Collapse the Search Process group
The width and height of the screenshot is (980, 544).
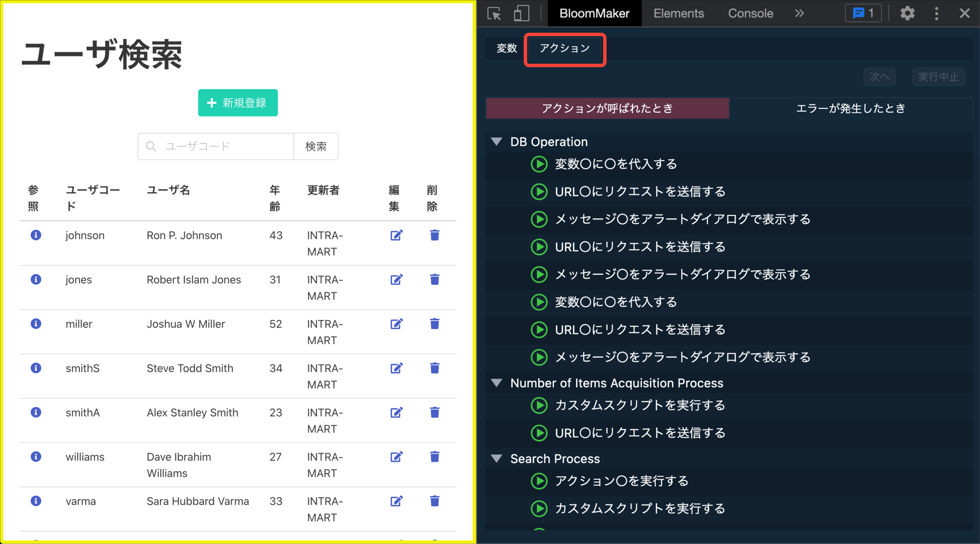[496, 459]
